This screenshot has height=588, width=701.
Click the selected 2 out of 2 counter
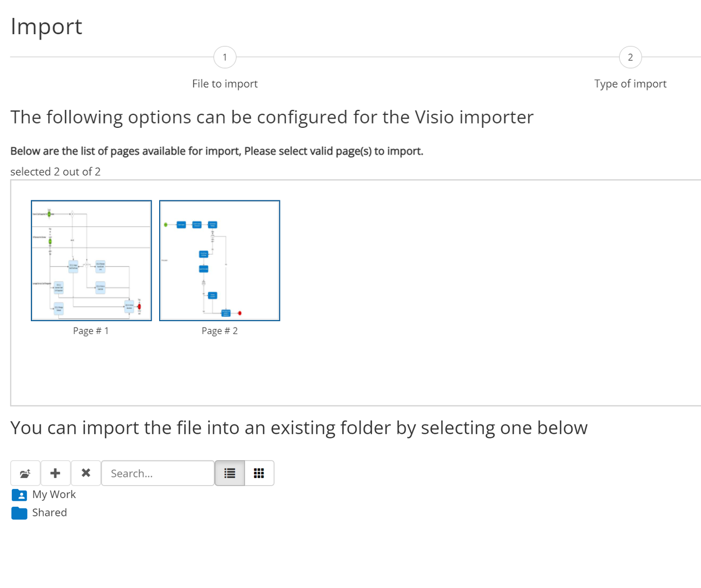coord(55,172)
